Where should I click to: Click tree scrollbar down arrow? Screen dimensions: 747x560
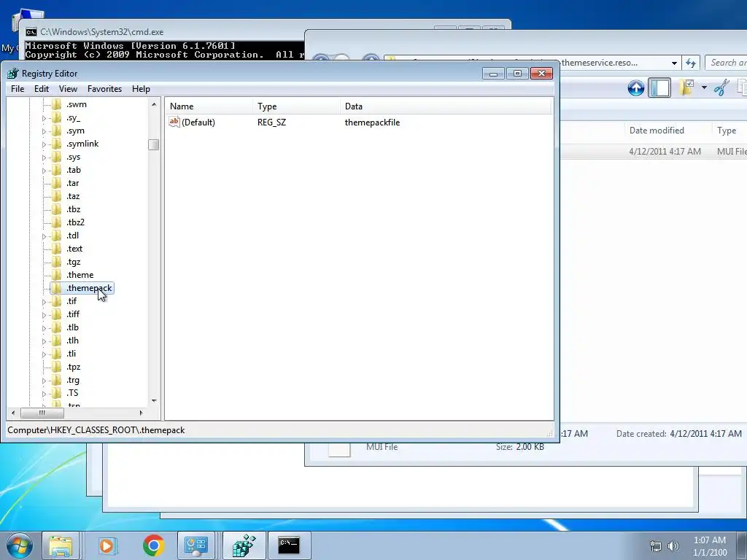click(x=154, y=401)
